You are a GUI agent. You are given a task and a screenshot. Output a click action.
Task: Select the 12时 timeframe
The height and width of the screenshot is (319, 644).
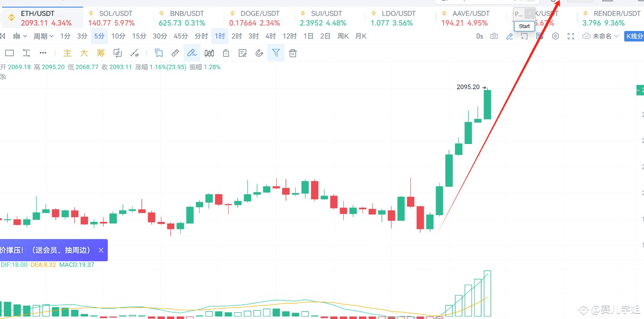(x=290, y=36)
